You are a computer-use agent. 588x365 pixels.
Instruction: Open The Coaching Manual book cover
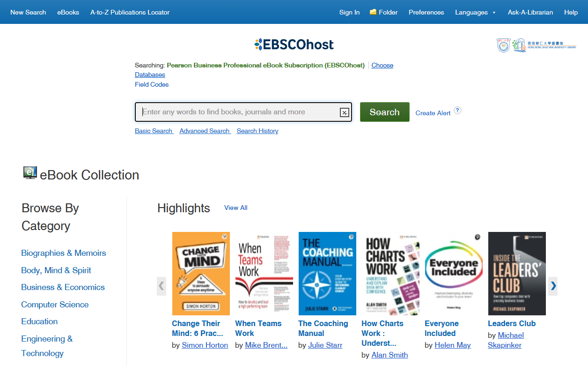(327, 274)
